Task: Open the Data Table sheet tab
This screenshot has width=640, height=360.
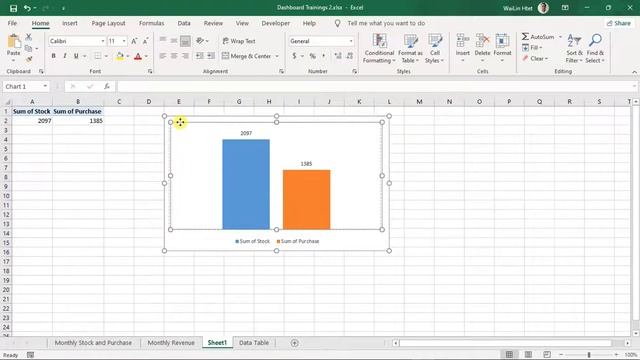Action: click(254, 343)
